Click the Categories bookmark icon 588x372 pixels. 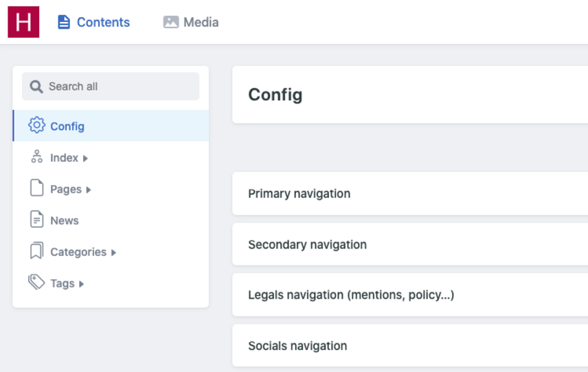[x=36, y=252]
